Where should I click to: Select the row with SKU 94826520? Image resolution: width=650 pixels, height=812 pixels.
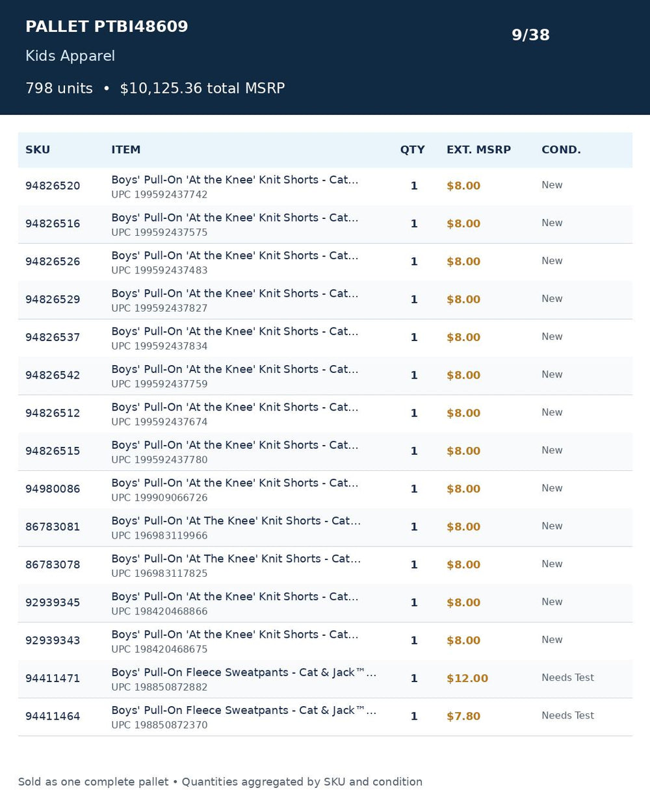coord(325,186)
